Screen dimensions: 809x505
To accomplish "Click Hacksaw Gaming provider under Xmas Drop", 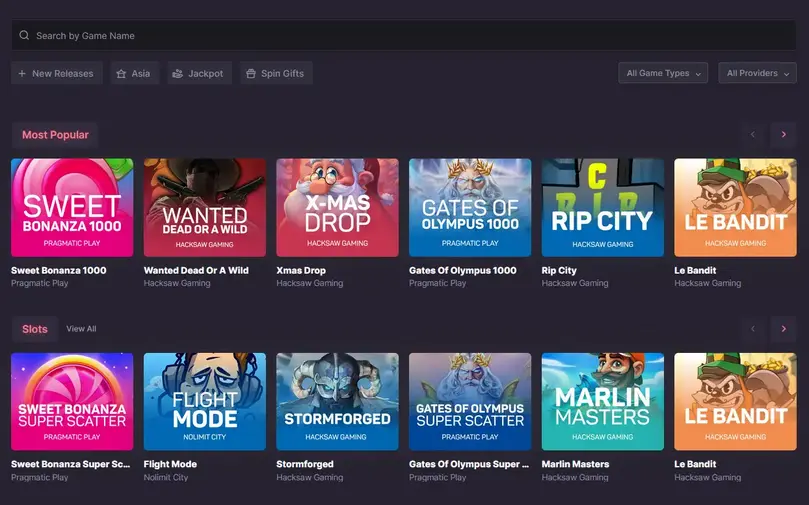I will [310, 283].
